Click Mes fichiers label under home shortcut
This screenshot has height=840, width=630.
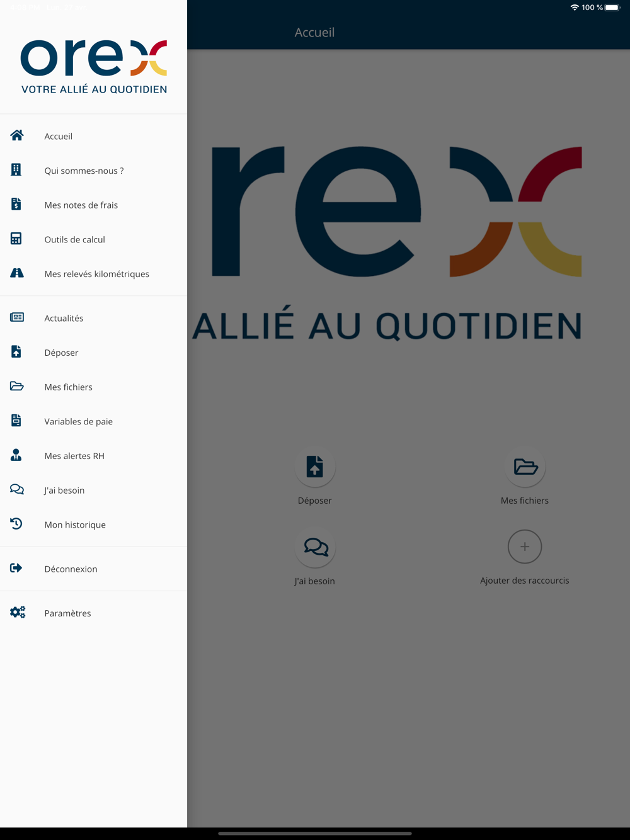pyautogui.click(x=525, y=501)
